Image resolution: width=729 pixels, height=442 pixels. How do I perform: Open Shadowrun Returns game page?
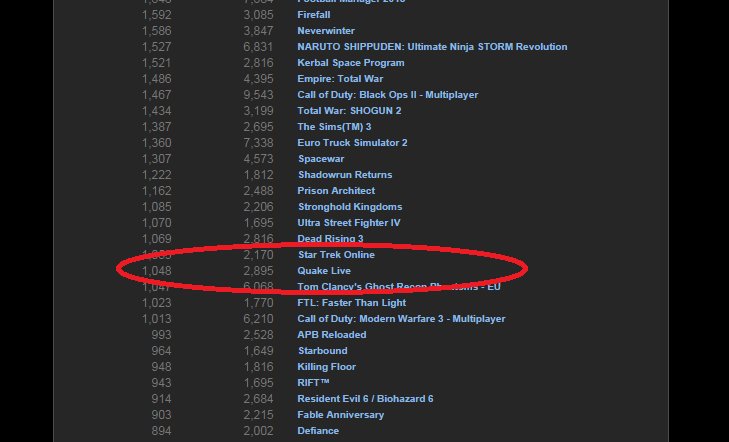click(x=347, y=175)
